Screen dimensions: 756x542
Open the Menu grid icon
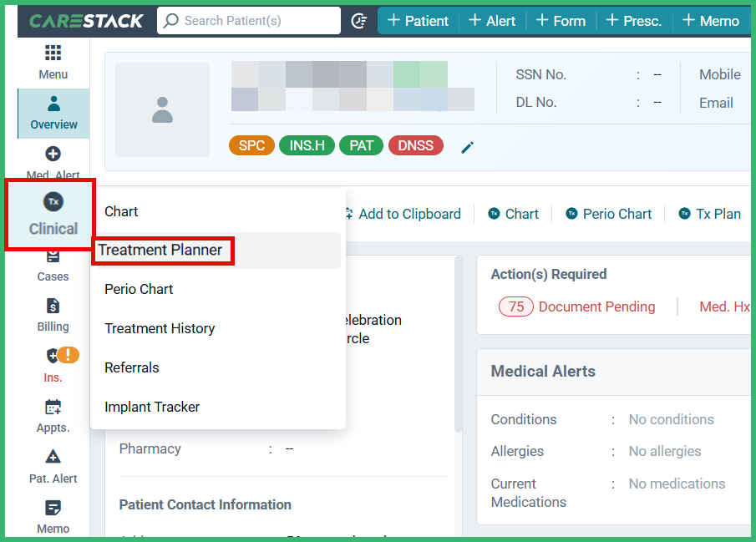click(x=53, y=53)
